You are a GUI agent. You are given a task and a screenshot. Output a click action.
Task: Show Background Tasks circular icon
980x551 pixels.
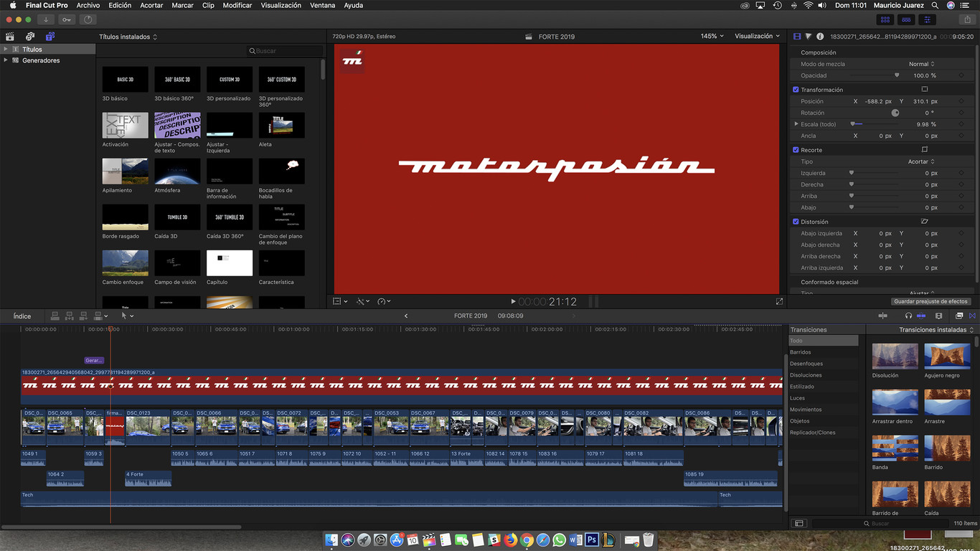[88, 19]
